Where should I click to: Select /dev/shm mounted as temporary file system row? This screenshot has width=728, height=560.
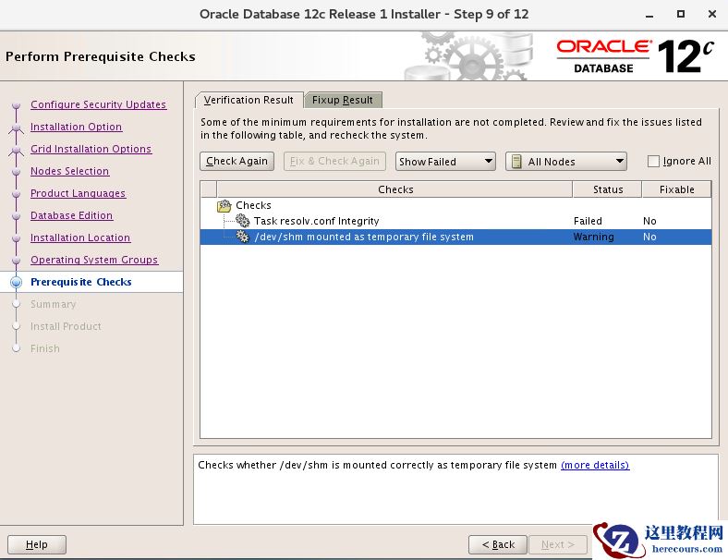456,237
